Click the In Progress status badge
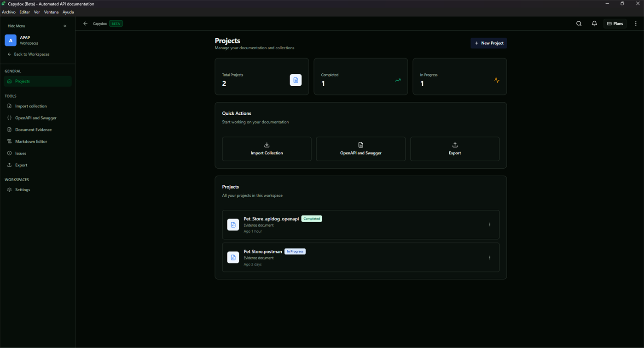The height and width of the screenshot is (348, 644). pos(295,251)
